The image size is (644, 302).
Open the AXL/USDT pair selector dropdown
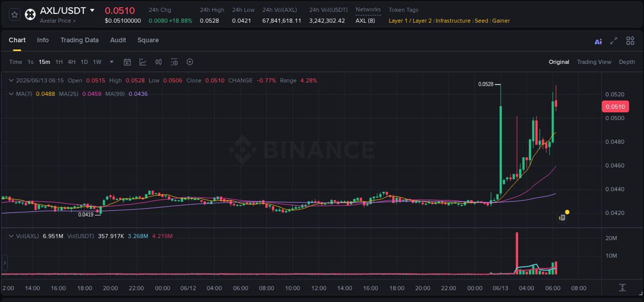pos(92,10)
